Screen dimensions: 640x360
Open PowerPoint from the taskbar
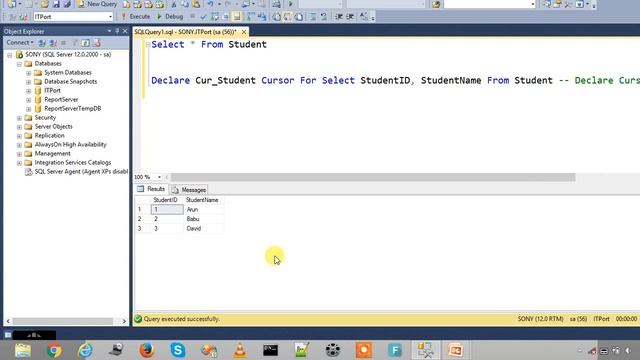pyautogui.click(x=456, y=350)
